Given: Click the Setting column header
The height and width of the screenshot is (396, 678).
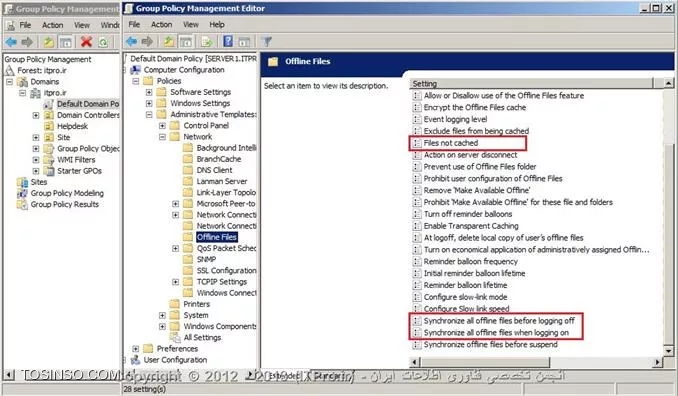Looking at the screenshot, I should coord(531,83).
